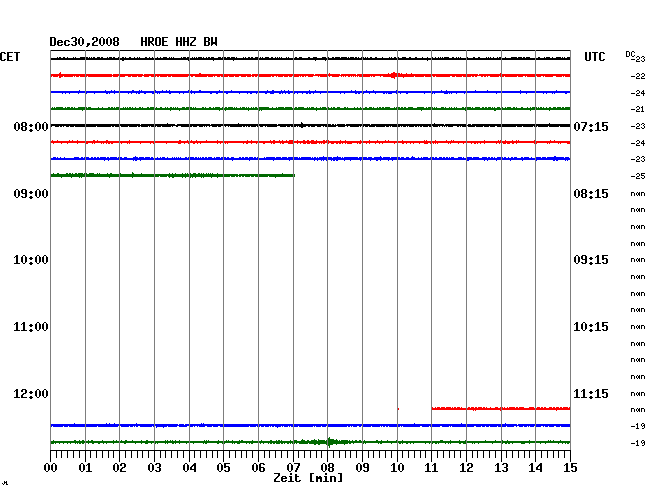Click the DC value -22
This screenshot has width=650, height=494.
[638, 76]
